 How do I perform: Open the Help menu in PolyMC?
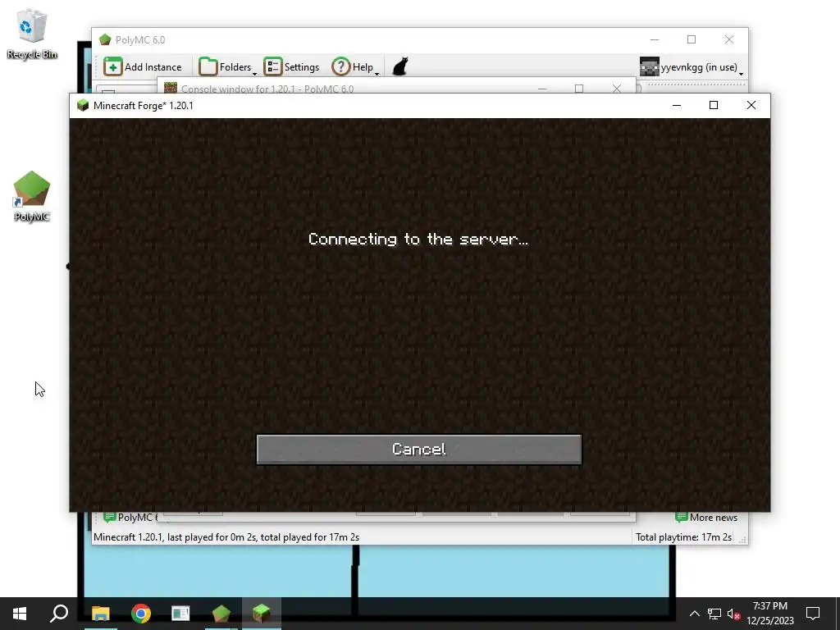pyautogui.click(x=355, y=67)
